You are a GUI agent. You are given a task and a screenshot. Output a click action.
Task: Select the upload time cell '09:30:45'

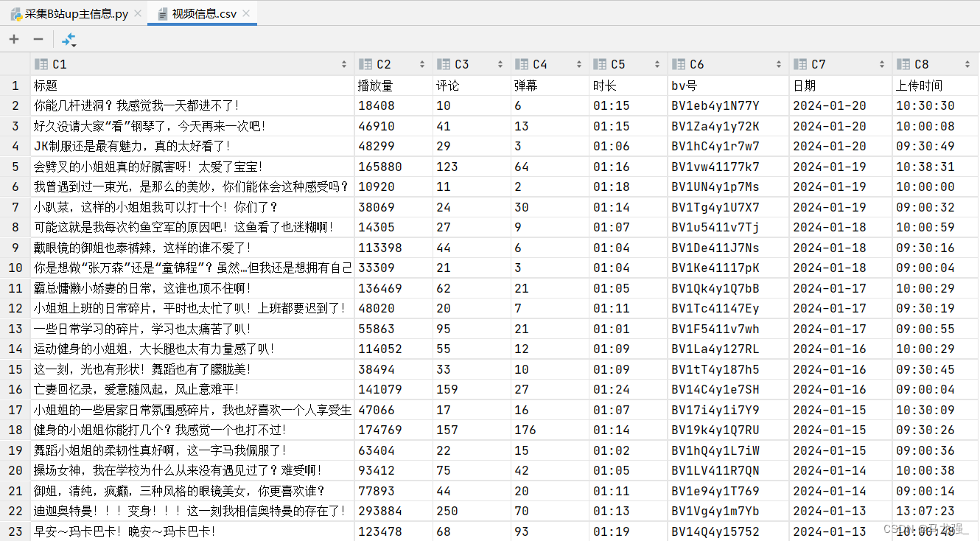(936, 369)
